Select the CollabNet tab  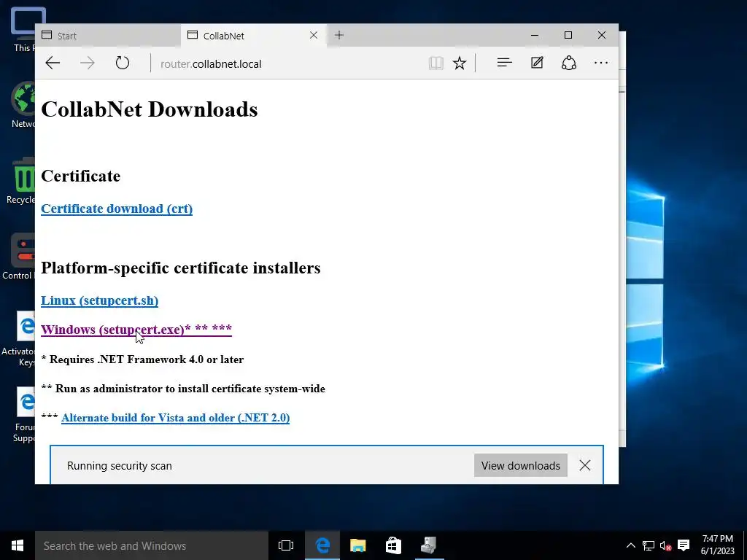[253, 36]
